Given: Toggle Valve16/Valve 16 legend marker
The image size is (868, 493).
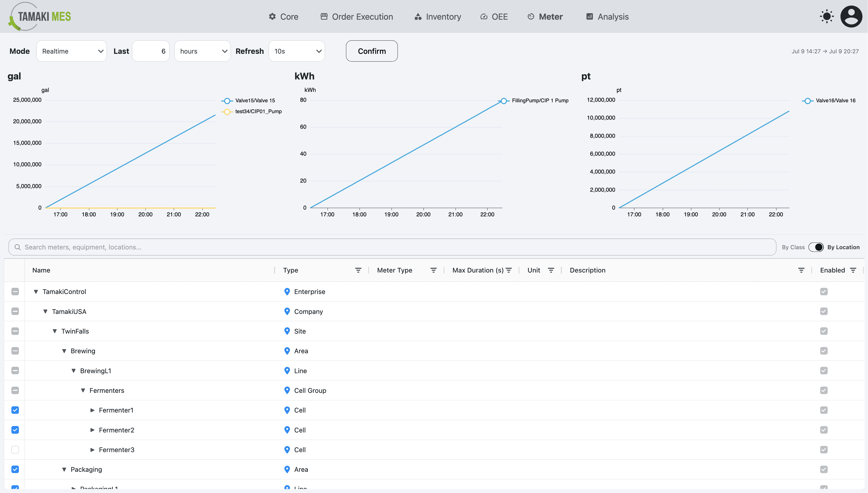Looking at the screenshot, I should (x=808, y=101).
